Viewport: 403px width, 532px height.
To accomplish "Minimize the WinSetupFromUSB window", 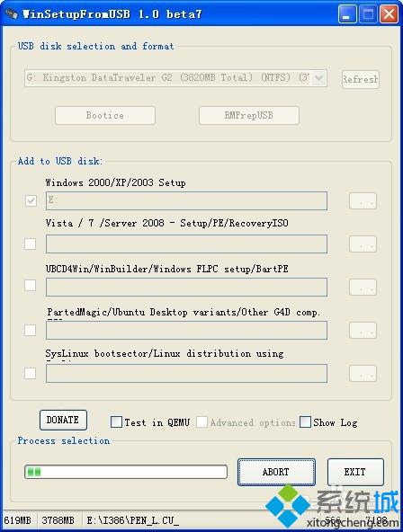I will point(347,14).
